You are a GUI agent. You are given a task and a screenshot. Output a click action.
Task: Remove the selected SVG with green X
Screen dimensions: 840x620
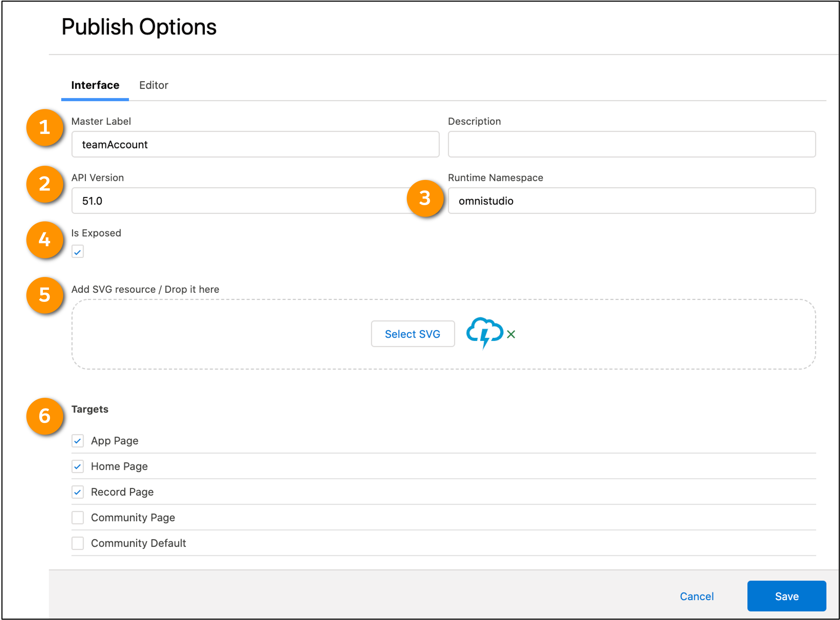[x=511, y=334]
